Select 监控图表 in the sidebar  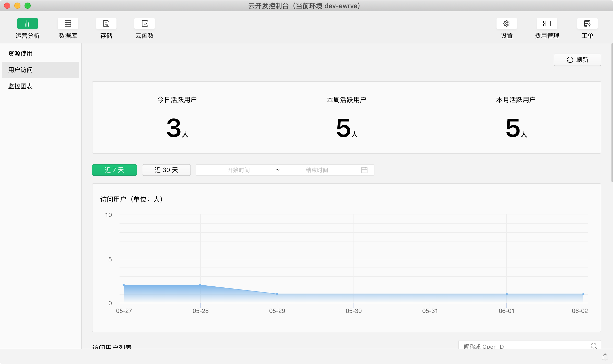click(20, 86)
